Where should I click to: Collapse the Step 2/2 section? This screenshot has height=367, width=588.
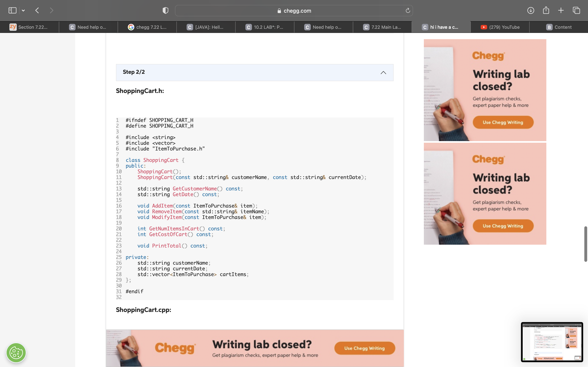(383, 73)
